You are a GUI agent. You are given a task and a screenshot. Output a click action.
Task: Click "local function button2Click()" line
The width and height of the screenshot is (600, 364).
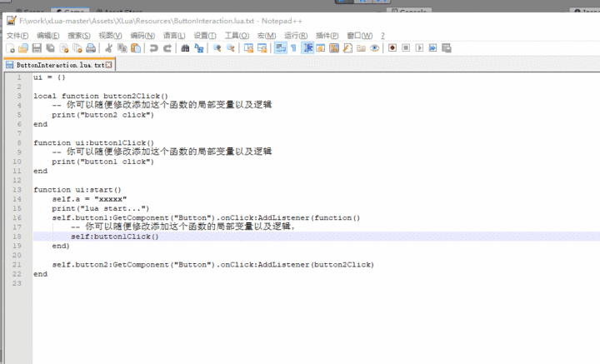point(101,96)
